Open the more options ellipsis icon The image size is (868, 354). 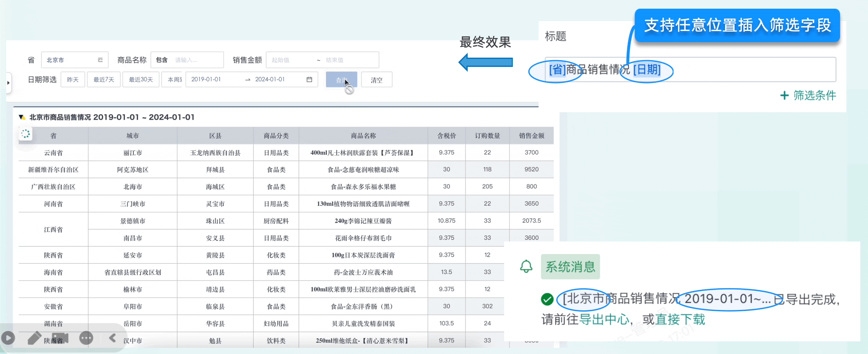(x=86, y=338)
